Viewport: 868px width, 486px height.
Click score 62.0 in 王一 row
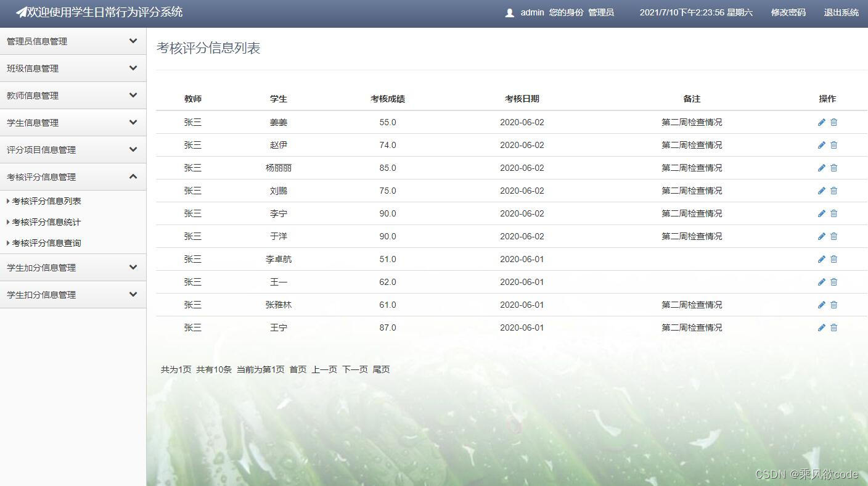tap(388, 282)
